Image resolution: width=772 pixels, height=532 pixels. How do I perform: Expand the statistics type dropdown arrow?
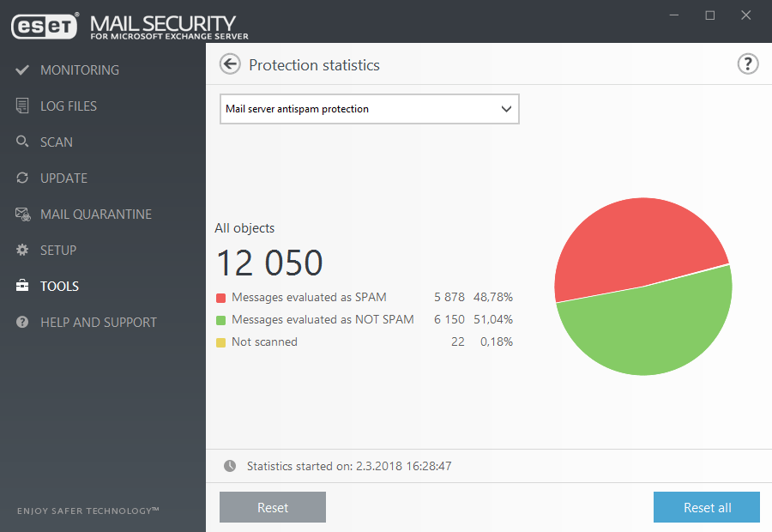tap(506, 109)
